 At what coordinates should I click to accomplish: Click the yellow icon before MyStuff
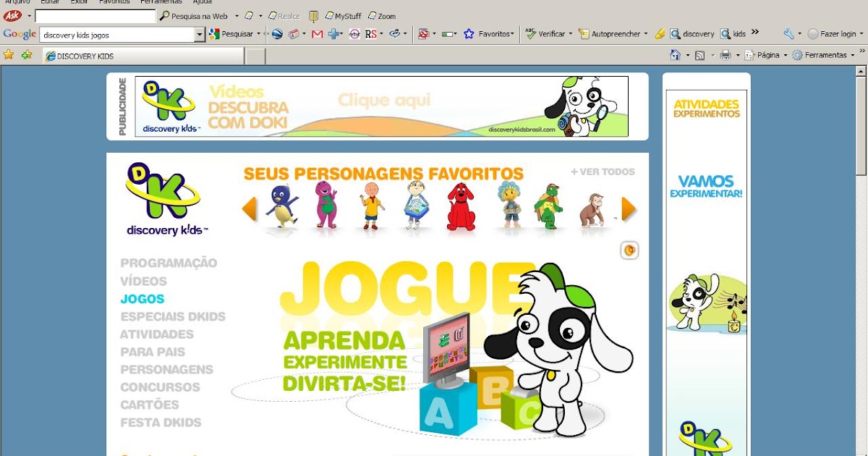(313, 16)
